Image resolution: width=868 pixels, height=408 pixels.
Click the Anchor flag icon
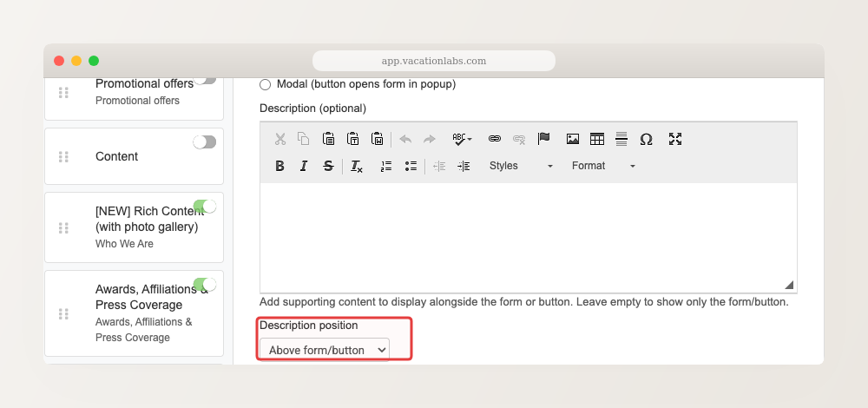543,139
